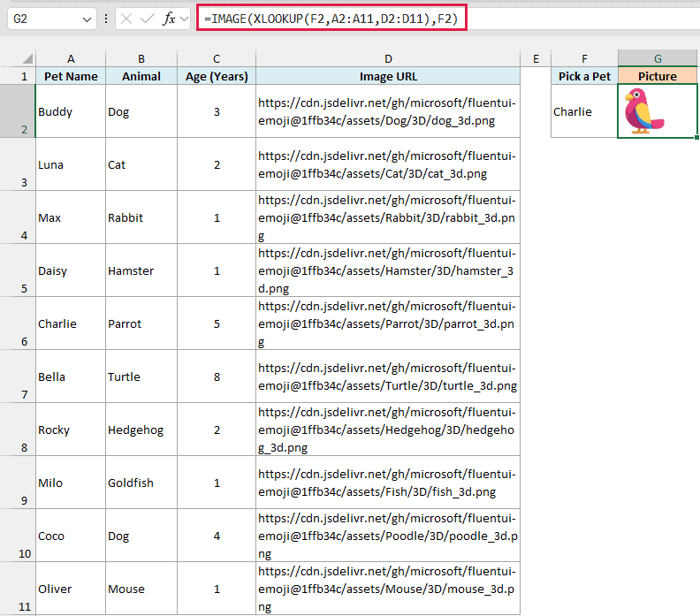
Task: Select row 11 header
Action: coord(18,589)
